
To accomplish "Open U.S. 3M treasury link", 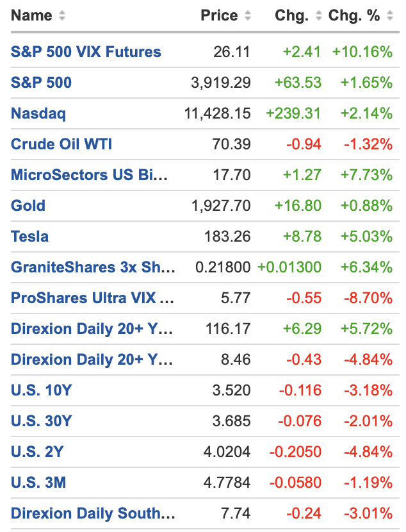I will [38, 483].
